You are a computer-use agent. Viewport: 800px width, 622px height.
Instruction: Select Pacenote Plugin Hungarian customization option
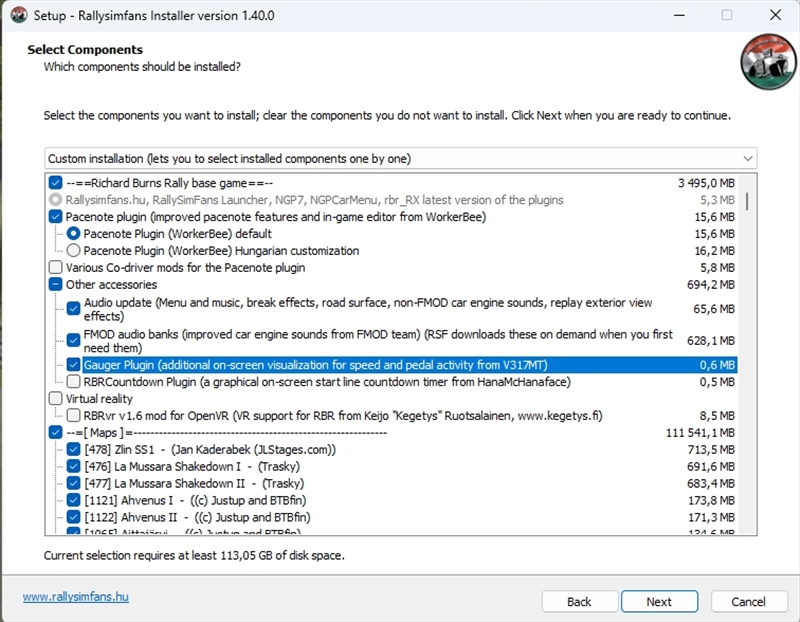(73, 251)
